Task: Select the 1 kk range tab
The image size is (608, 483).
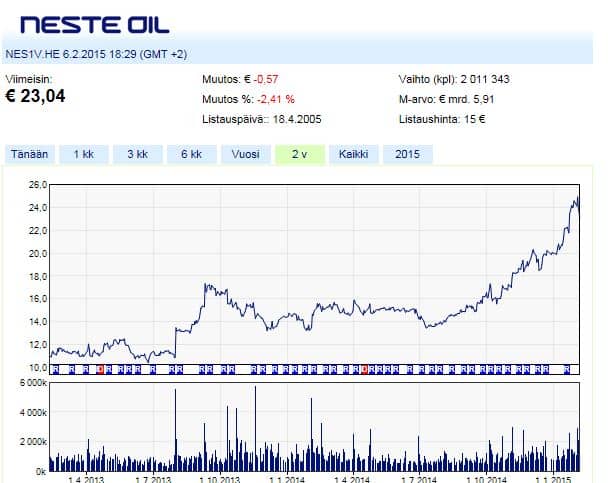Action: [83, 154]
